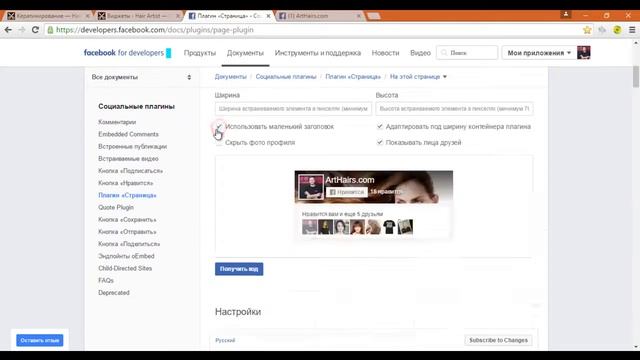The height and width of the screenshot is (360, 640).
Task: Open Кнопка «Отправить» sidebar link
Action: click(x=127, y=232)
